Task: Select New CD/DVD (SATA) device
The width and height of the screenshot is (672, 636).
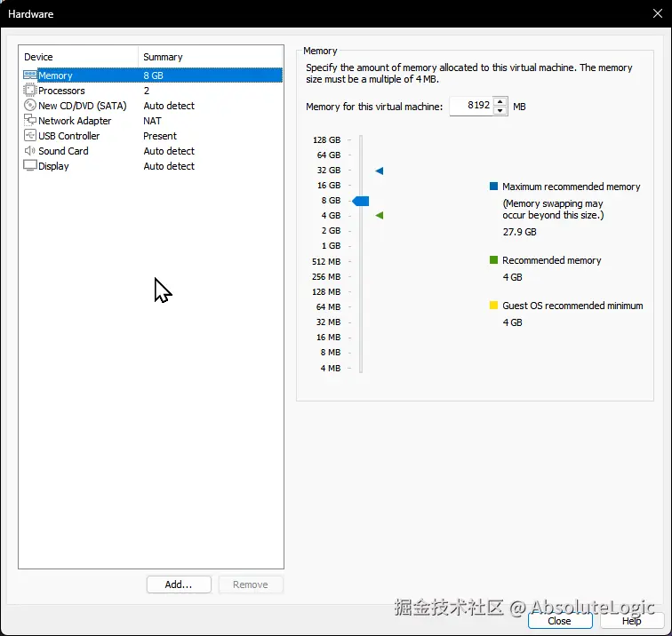Action: [83, 106]
